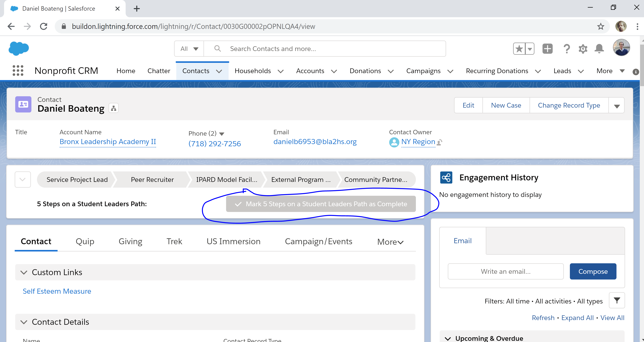
Task: Click change owner icon next to NY Region
Action: click(x=440, y=142)
